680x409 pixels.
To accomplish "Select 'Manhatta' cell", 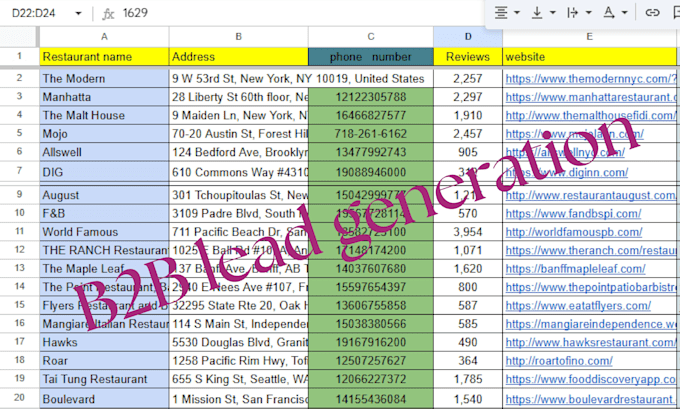I will tap(104, 97).
